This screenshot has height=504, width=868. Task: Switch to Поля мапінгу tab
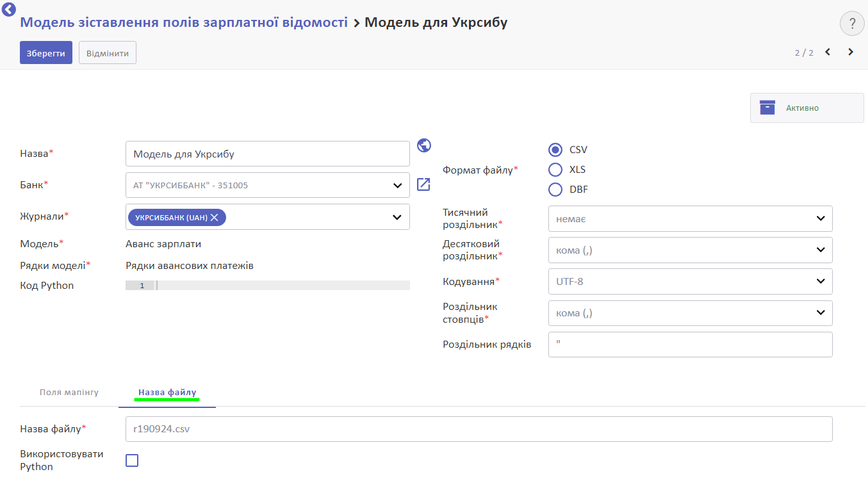click(69, 392)
